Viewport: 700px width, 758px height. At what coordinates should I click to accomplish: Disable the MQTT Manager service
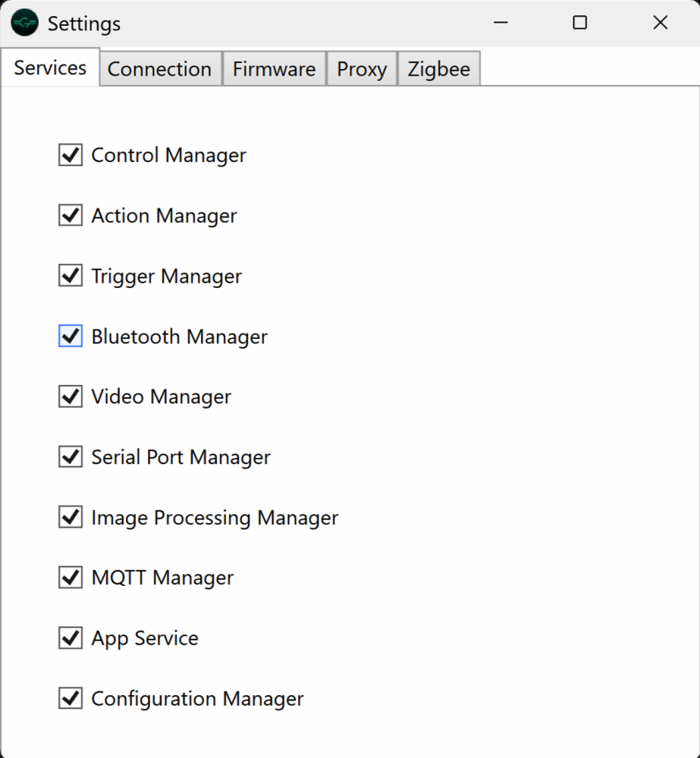(71, 578)
